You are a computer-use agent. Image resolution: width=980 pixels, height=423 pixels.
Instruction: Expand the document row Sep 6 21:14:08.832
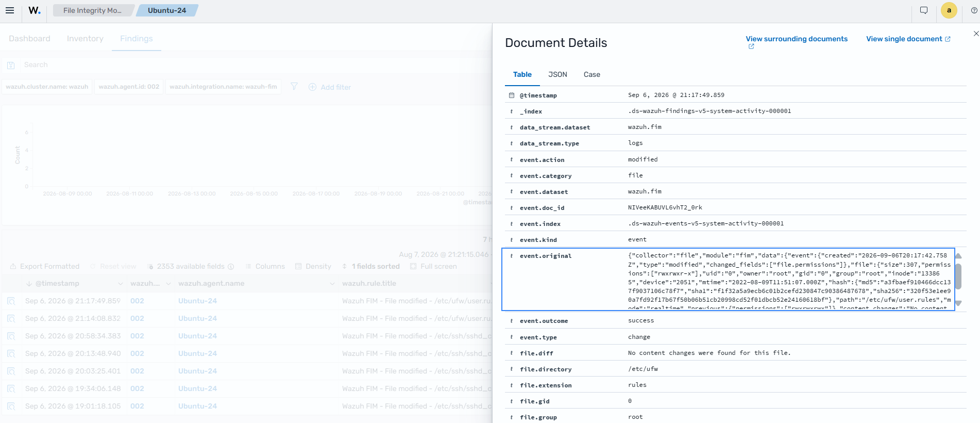pos(11,318)
